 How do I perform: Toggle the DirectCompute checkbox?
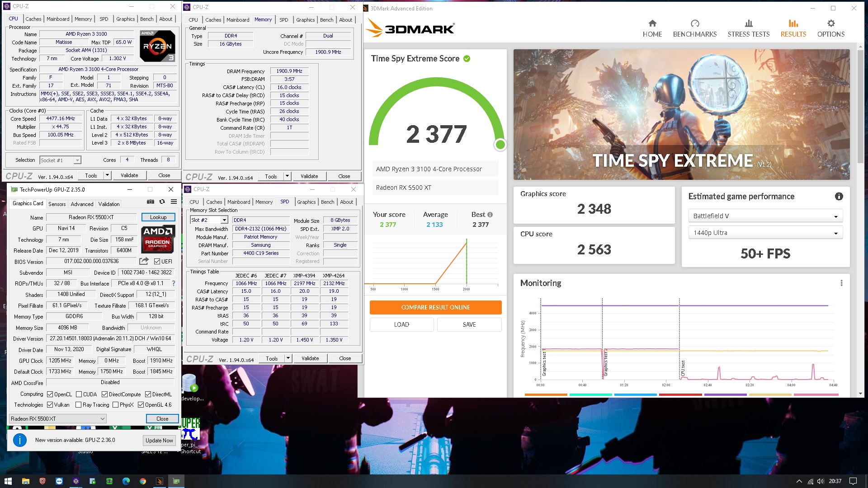click(x=104, y=394)
